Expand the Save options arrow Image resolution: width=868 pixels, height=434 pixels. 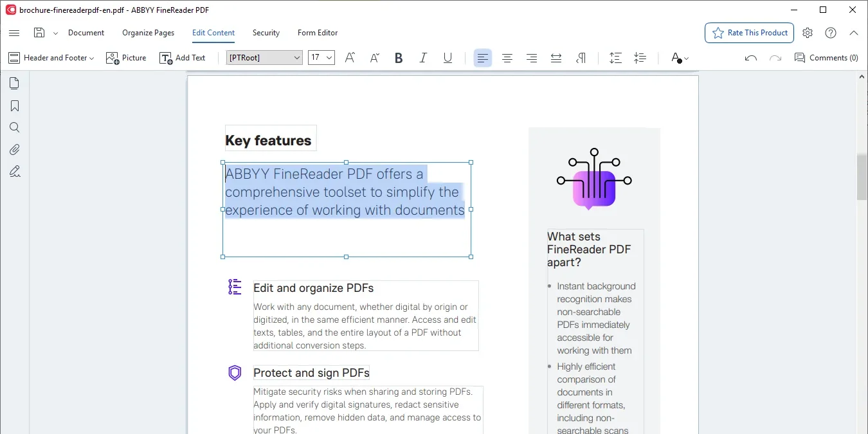coord(55,33)
